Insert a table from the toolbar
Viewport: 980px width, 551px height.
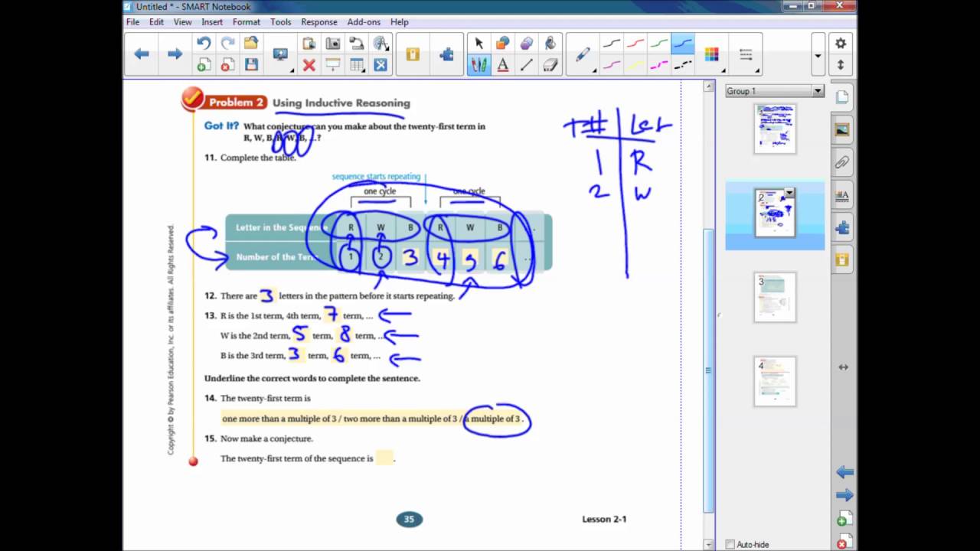point(357,66)
